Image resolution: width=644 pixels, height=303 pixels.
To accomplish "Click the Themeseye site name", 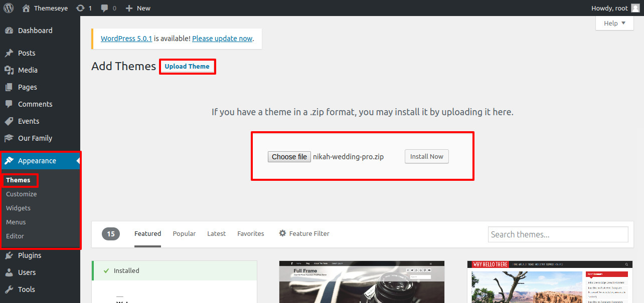I will click(x=51, y=8).
